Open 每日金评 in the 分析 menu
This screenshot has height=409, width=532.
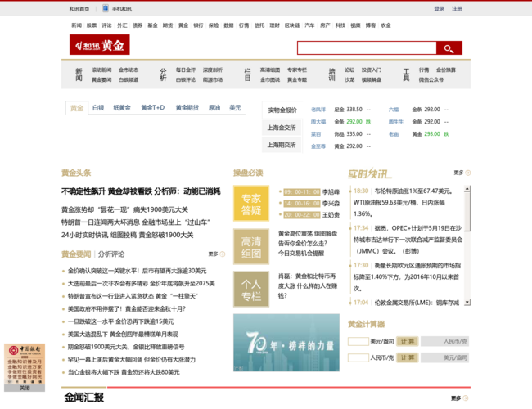[186, 70]
